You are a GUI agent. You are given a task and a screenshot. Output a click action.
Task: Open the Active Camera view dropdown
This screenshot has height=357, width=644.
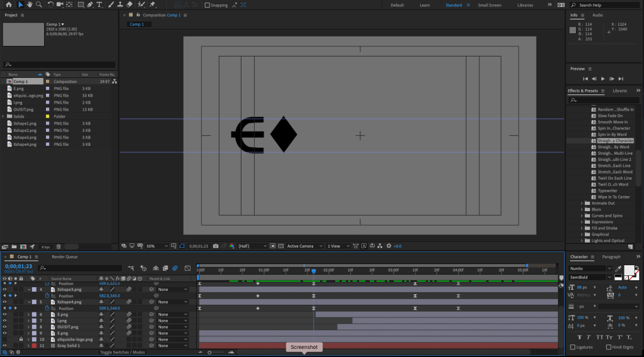pyautogui.click(x=303, y=246)
